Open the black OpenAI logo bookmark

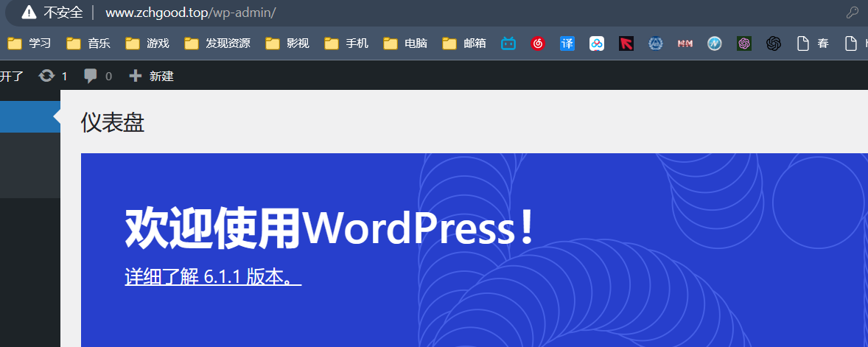774,43
